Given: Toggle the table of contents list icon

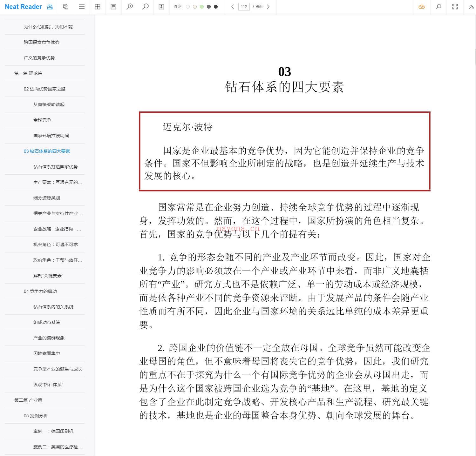Looking at the screenshot, I should click(x=82, y=7).
